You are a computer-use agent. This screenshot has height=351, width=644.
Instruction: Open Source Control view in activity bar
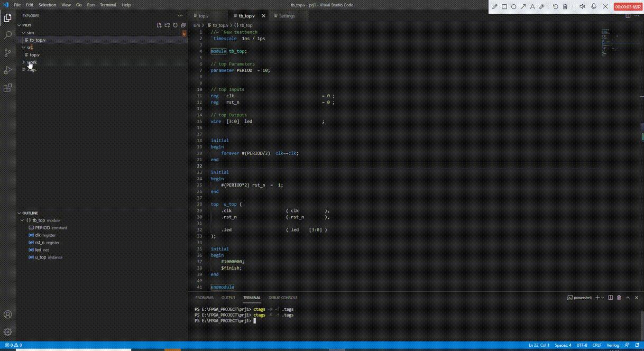8,53
